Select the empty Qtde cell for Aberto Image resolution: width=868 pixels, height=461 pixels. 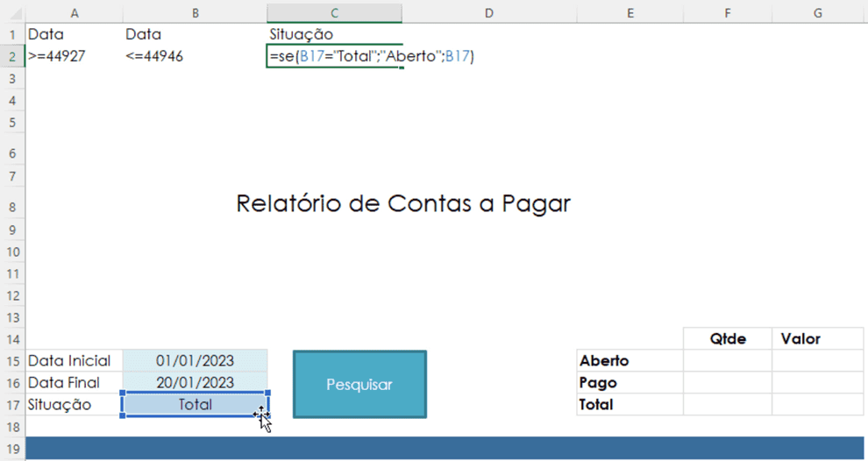pyautogui.click(x=728, y=361)
